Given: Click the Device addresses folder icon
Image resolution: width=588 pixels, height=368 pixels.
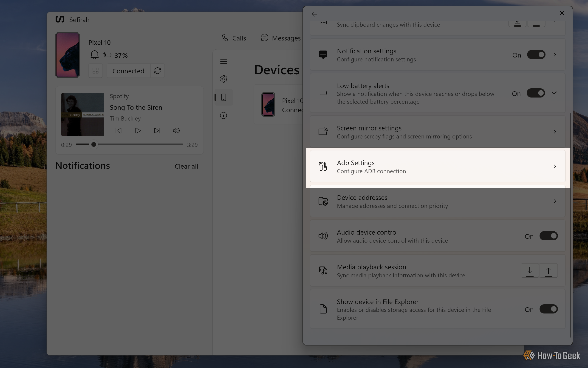Looking at the screenshot, I should click(323, 201).
